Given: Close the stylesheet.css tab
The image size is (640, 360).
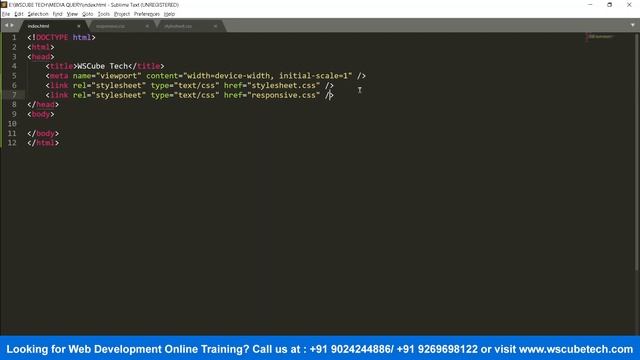Looking at the screenshot, I should click(215, 26).
